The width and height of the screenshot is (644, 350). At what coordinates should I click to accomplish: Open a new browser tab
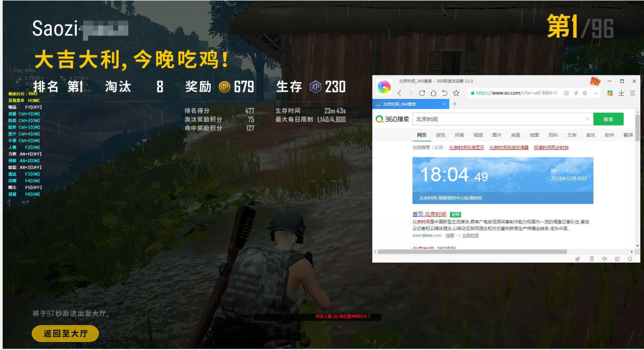tap(455, 104)
